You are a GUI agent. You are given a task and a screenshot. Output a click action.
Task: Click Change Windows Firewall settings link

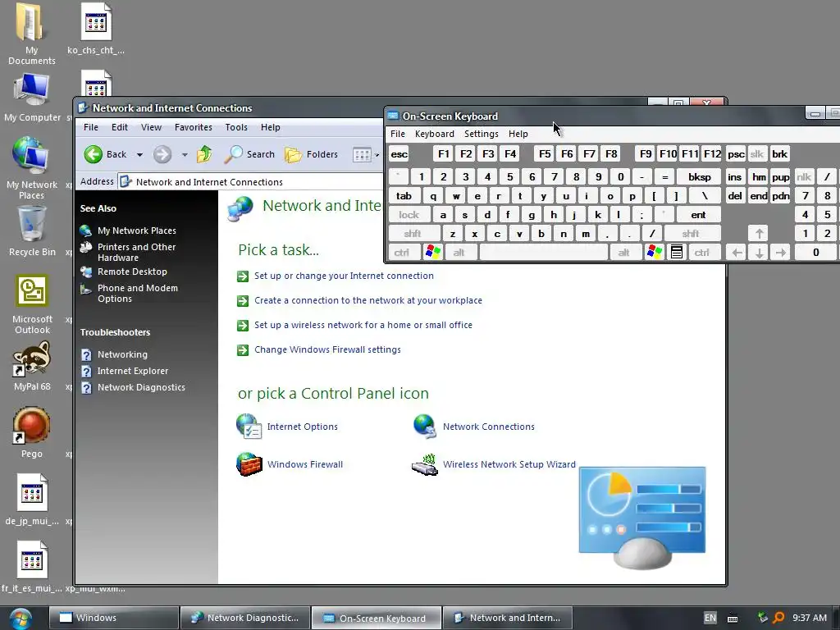point(327,349)
